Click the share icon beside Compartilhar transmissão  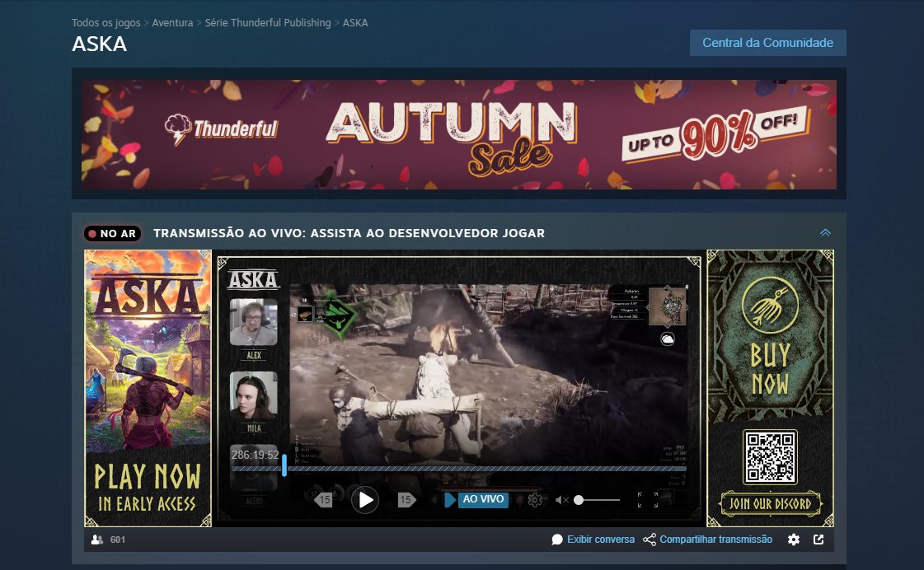point(650,540)
